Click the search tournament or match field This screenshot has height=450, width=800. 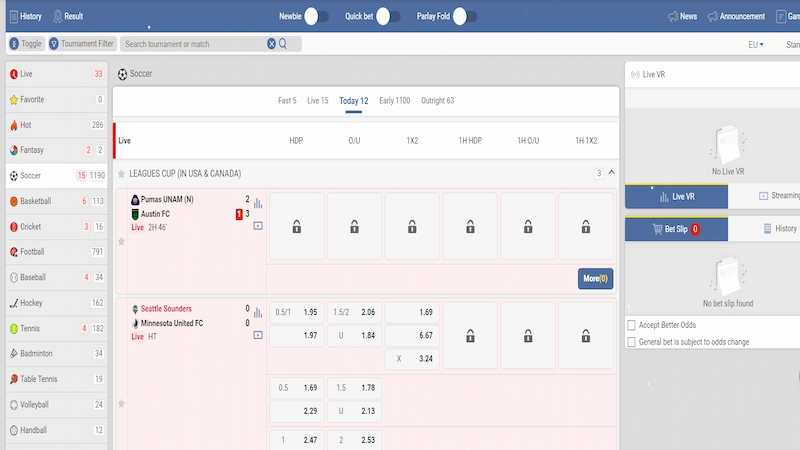[x=193, y=44]
